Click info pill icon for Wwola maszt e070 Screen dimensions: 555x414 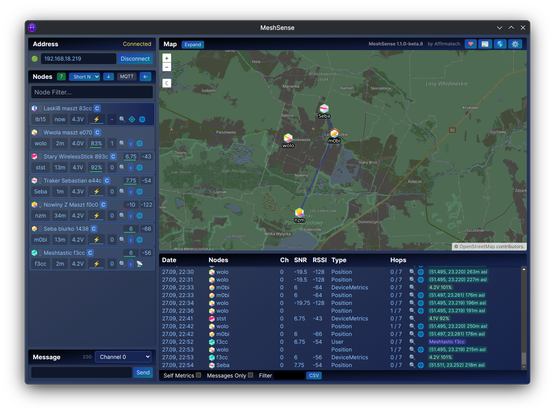click(x=131, y=143)
